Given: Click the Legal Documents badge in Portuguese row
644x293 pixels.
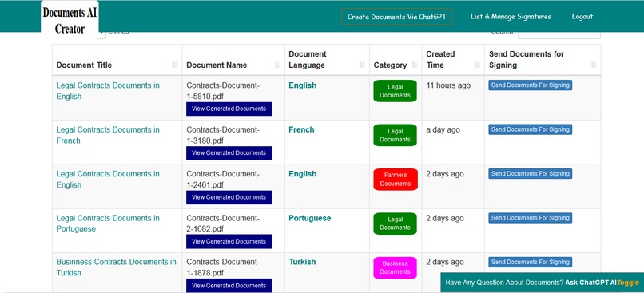Looking at the screenshot, I should pyautogui.click(x=395, y=224).
